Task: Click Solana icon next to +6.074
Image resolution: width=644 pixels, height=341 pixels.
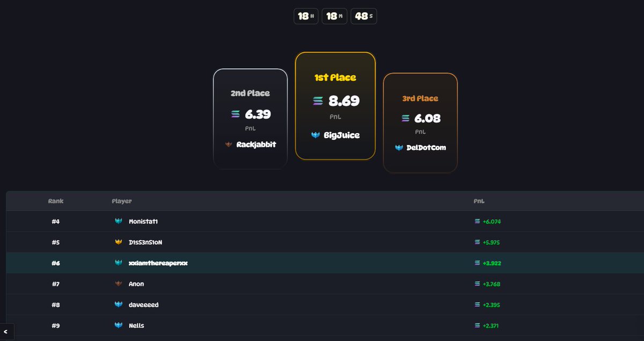Action: [477, 221]
